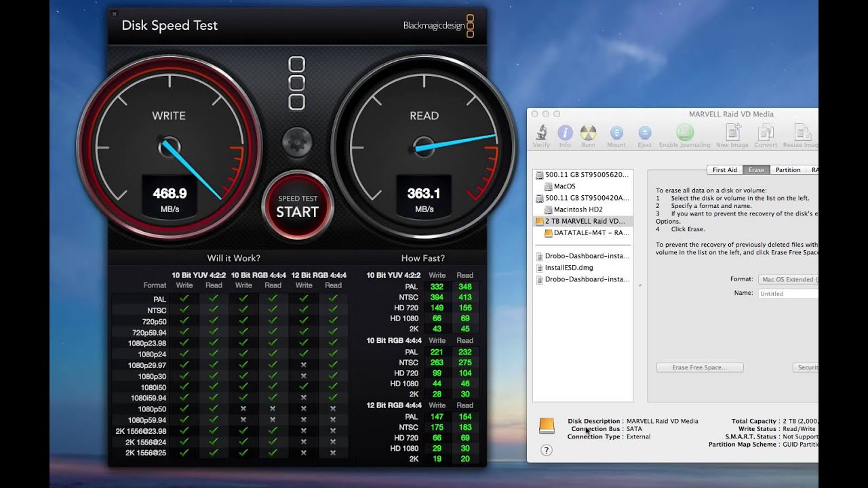
Task: Switch to Erase tab
Action: pyautogui.click(x=756, y=170)
